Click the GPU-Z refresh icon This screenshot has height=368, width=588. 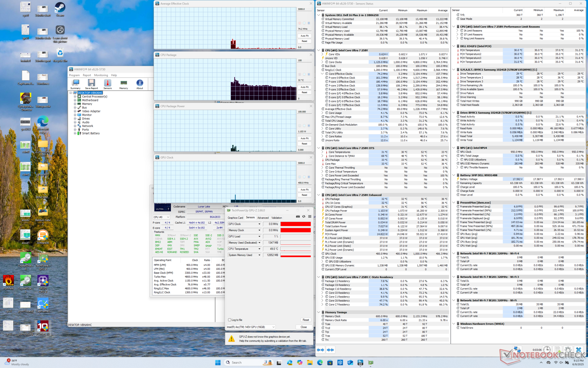[x=304, y=217]
